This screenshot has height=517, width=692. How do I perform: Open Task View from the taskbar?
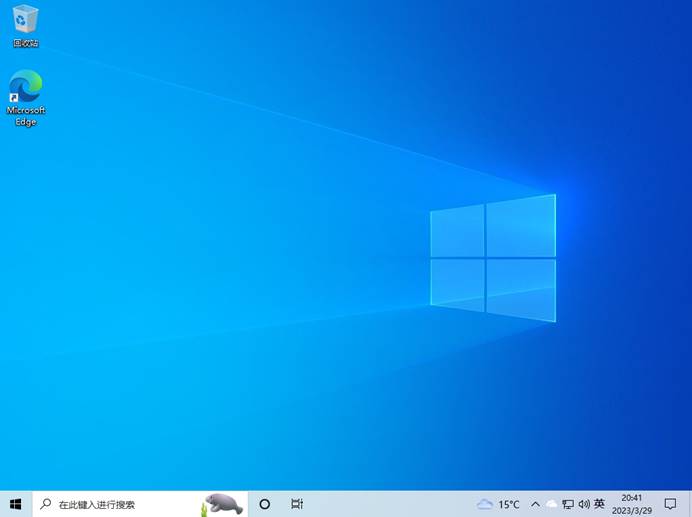(297, 504)
